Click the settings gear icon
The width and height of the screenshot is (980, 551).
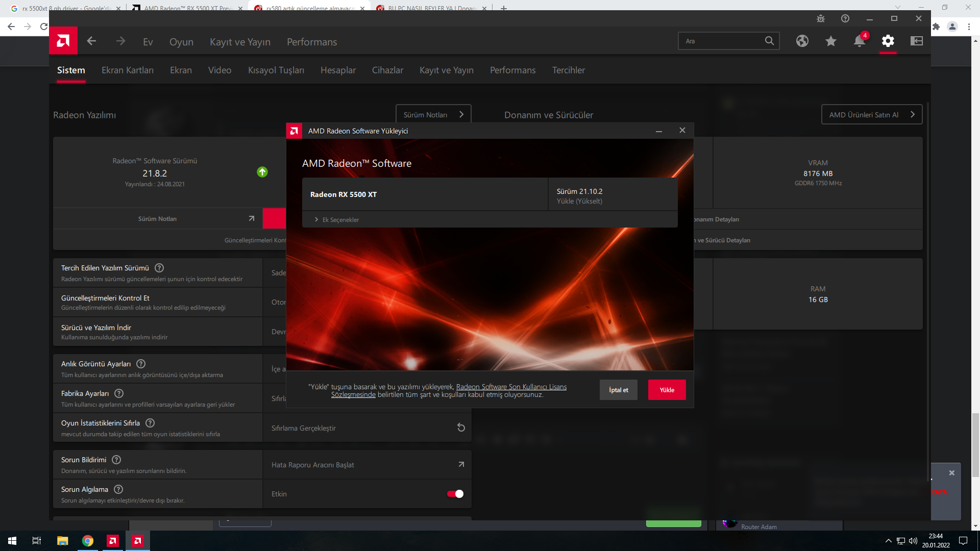point(888,41)
